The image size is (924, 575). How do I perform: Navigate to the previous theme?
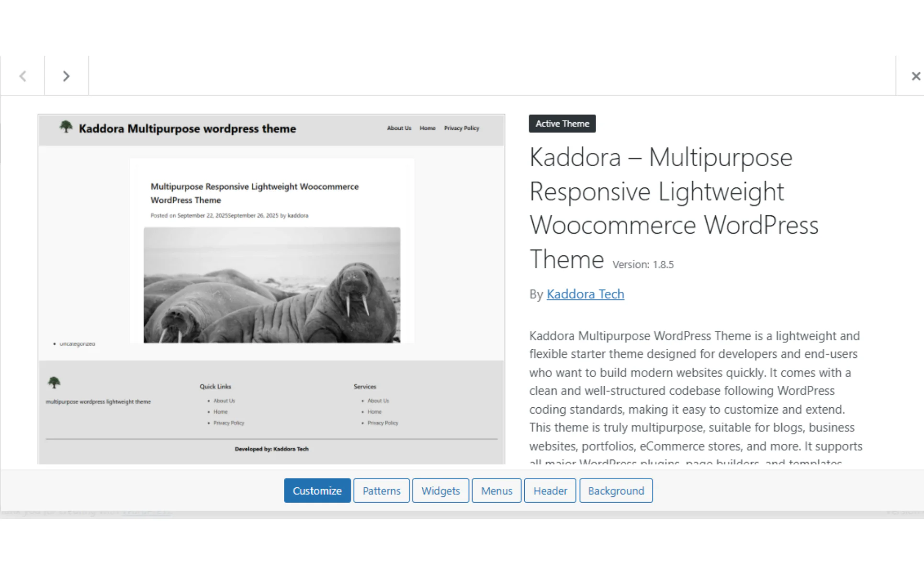[23, 76]
